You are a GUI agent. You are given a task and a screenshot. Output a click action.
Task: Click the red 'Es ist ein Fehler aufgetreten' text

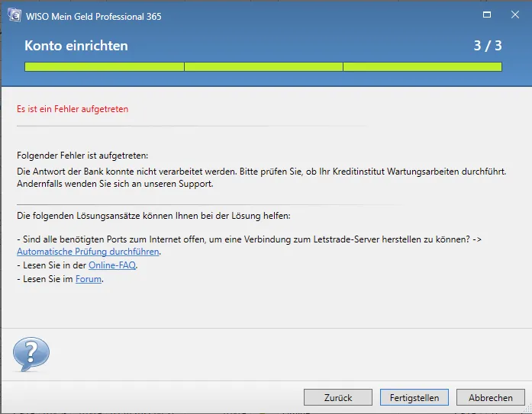pos(73,109)
